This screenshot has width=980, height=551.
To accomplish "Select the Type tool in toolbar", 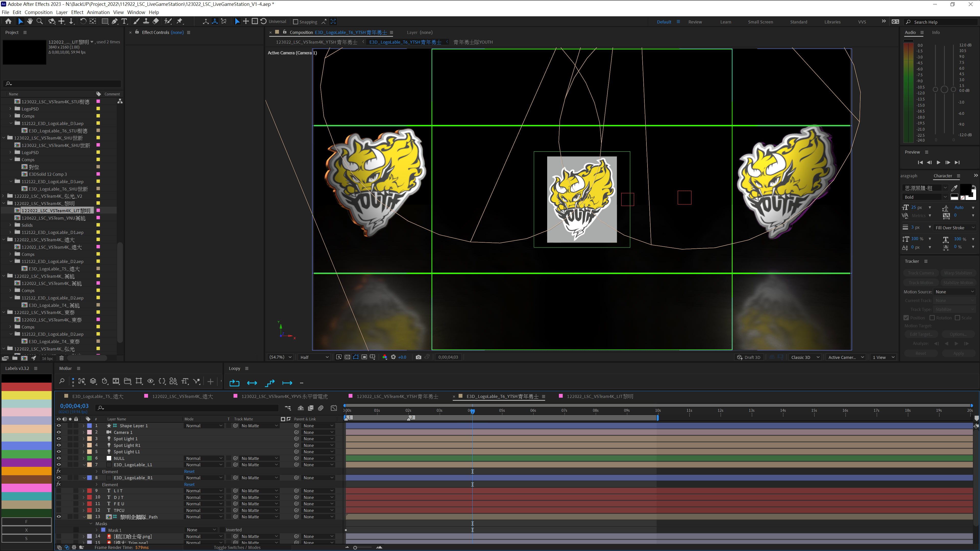I will coord(124,21).
